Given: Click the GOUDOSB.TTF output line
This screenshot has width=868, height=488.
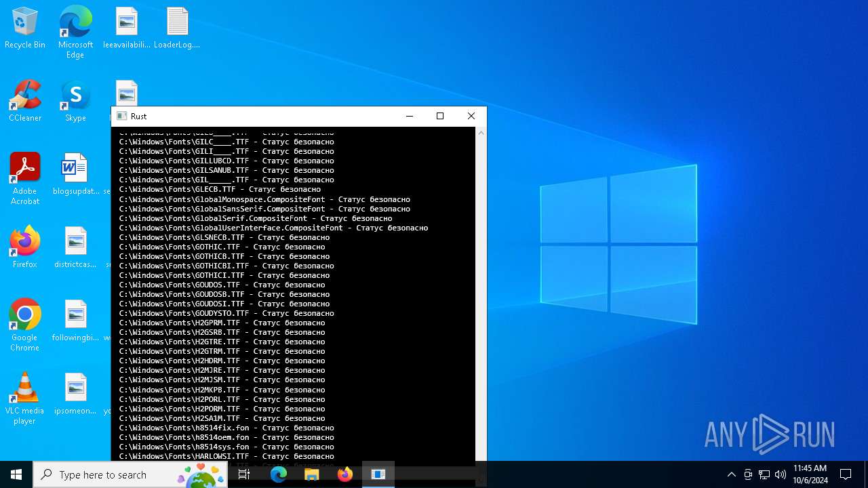Looking at the screenshot, I should pos(224,294).
